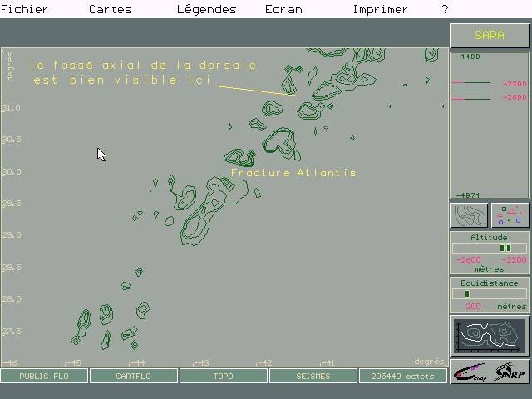
Task: Select the colored symbols display icon
Action: pyautogui.click(x=510, y=215)
